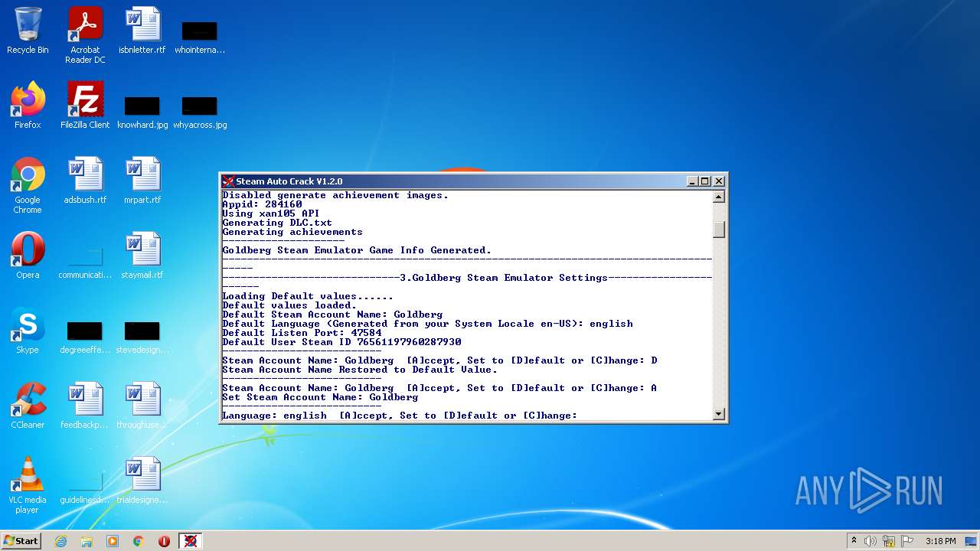The height and width of the screenshot is (551, 980).
Task: Click 'Using xan105 API' console line
Action: (271, 214)
